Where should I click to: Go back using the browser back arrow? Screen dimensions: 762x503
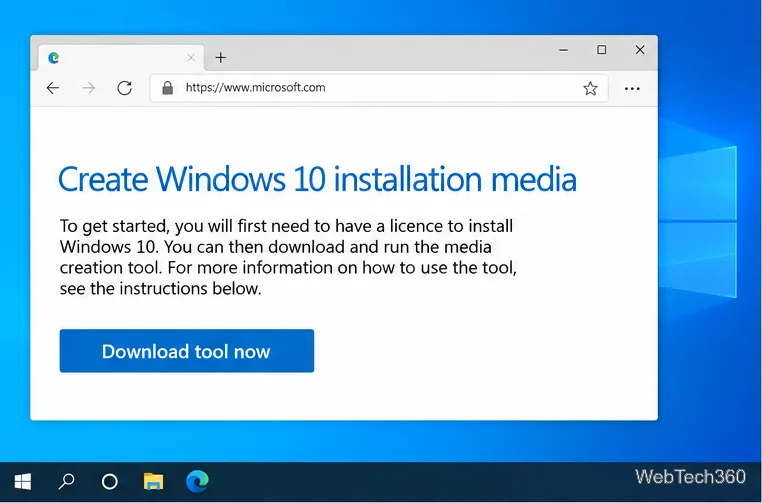[x=52, y=88]
